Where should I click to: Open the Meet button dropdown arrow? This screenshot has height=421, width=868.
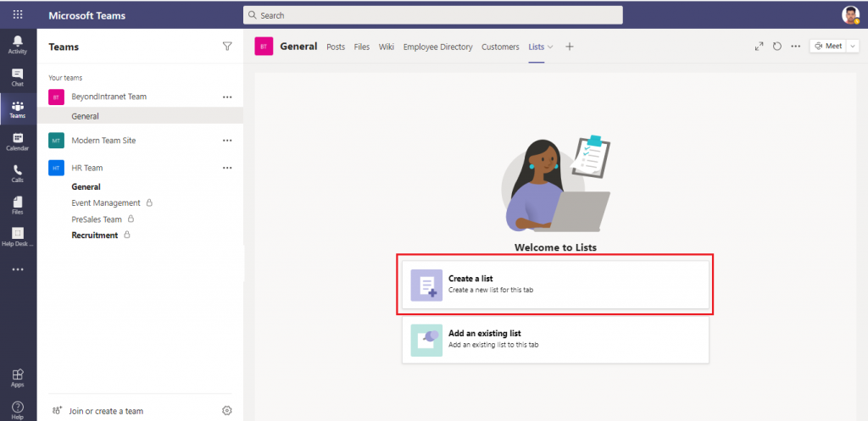coord(853,47)
